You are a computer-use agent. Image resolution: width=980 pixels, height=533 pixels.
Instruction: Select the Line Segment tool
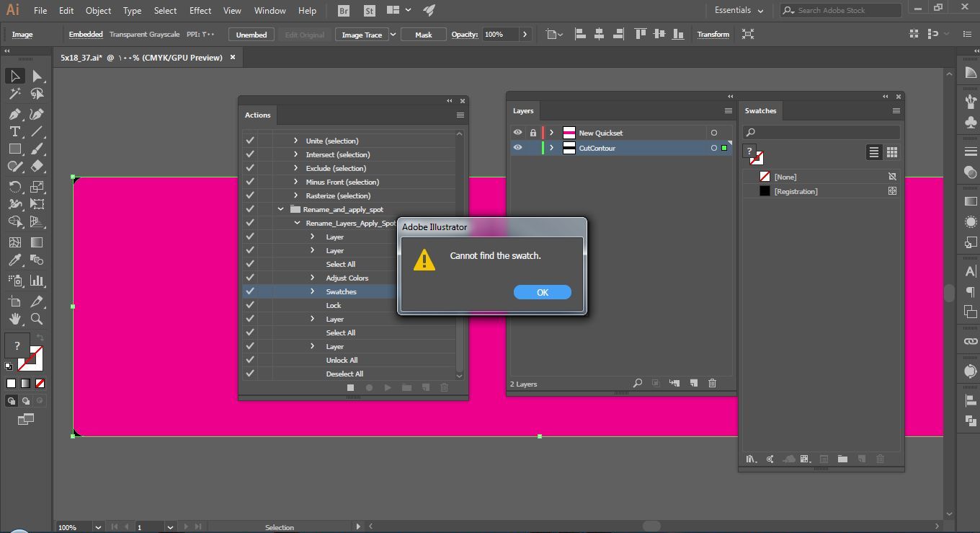(x=37, y=131)
